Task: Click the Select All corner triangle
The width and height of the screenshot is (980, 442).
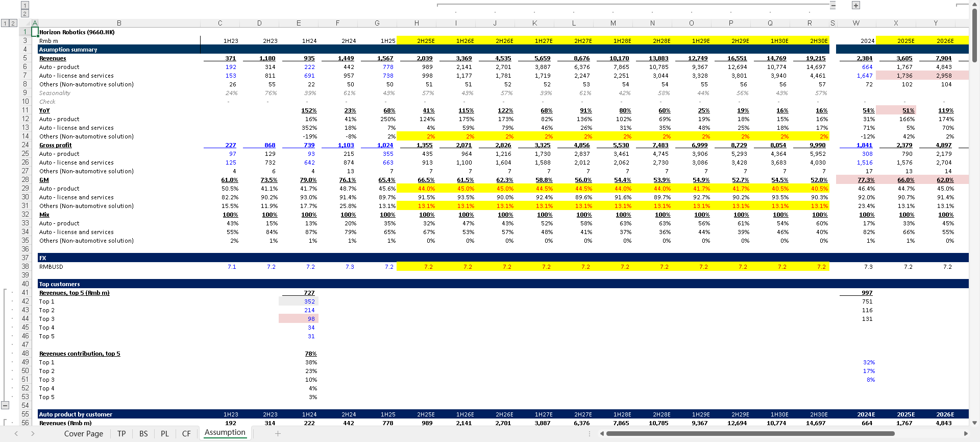Action: point(35,23)
